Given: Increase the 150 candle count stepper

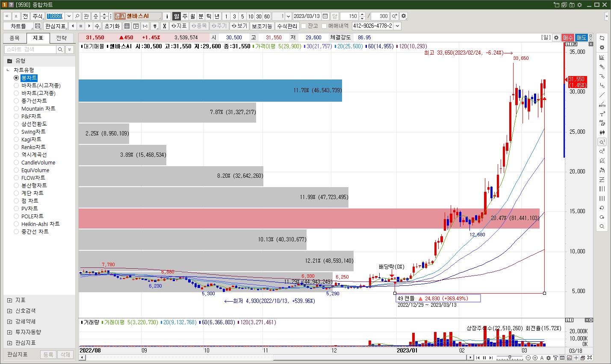Looking at the screenshot, I should pos(362,15).
